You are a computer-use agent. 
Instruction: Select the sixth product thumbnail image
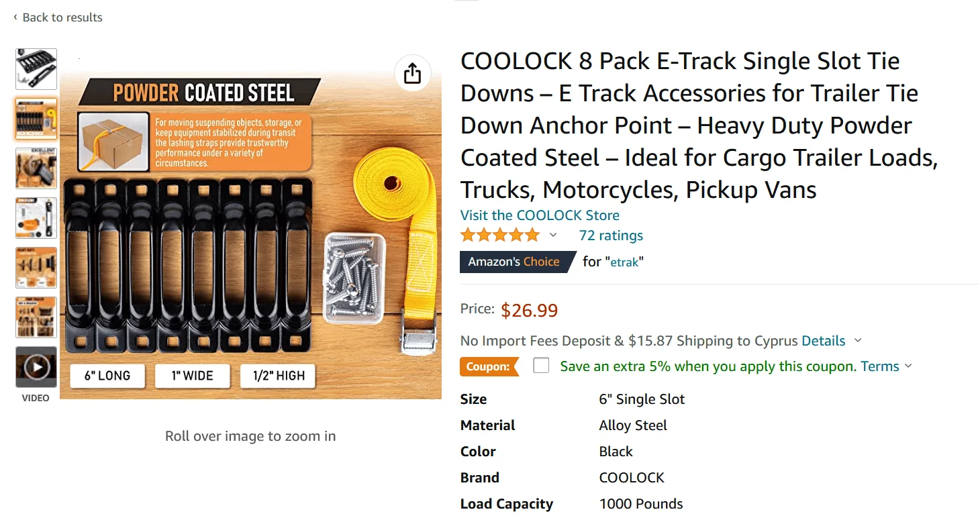coord(36,317)
